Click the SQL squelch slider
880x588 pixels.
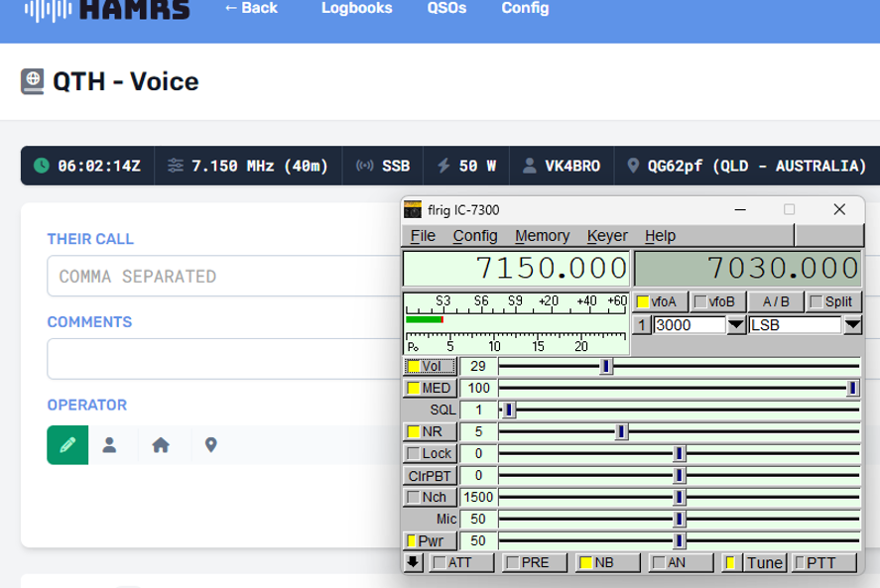tap(508, 409)
